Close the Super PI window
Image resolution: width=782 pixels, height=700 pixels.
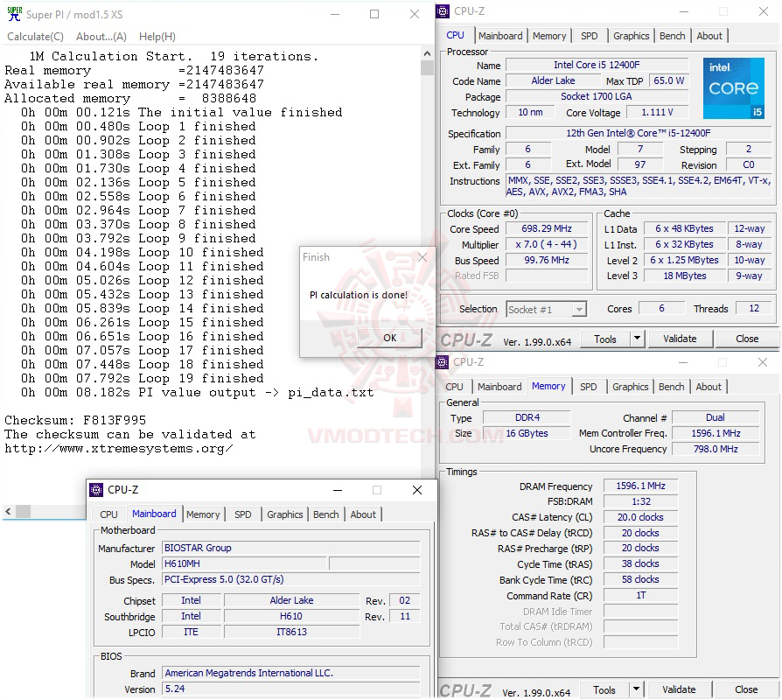[x=415, y=14]
